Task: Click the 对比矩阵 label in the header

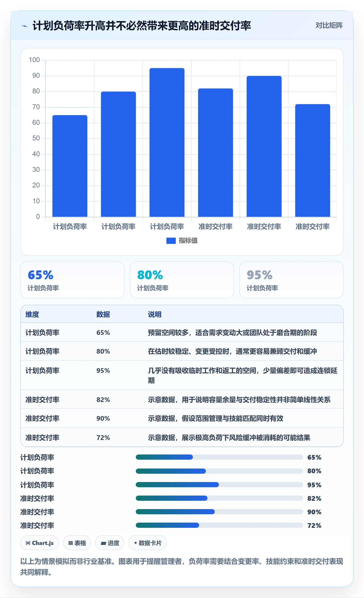Action: pos(329,25)
